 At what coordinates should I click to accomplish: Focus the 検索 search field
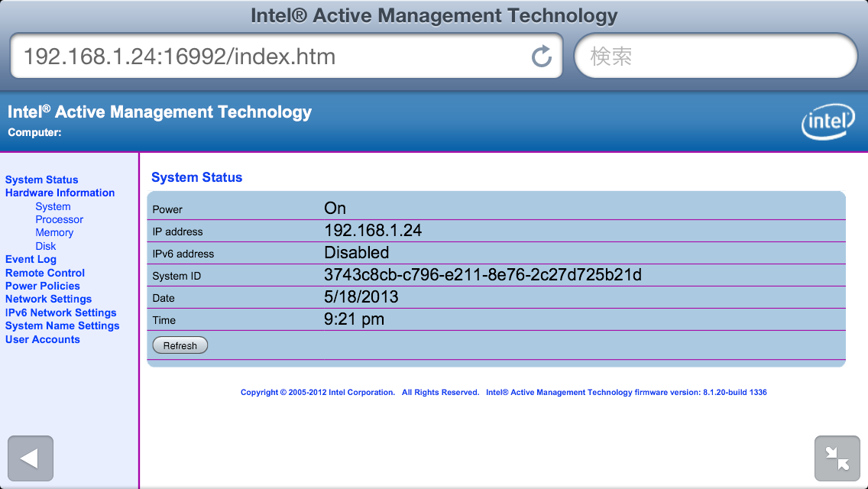716,56
